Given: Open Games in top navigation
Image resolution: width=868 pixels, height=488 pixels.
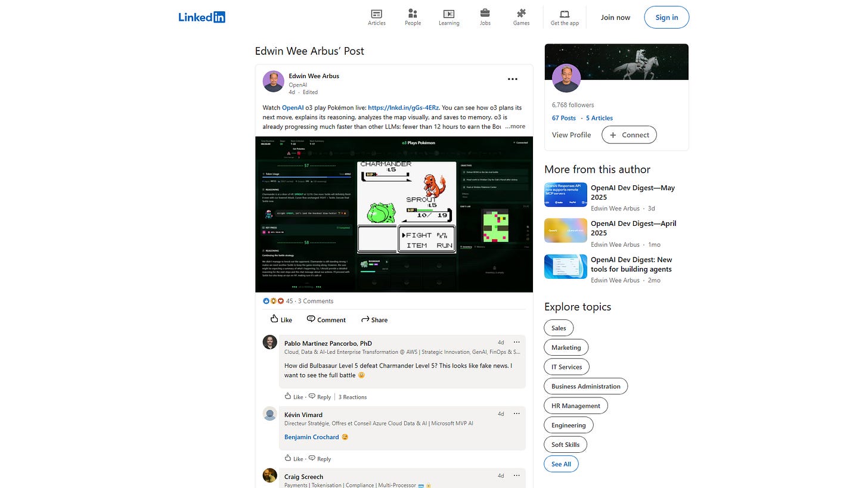Looking at the screenshot, I should click(521, 17).
